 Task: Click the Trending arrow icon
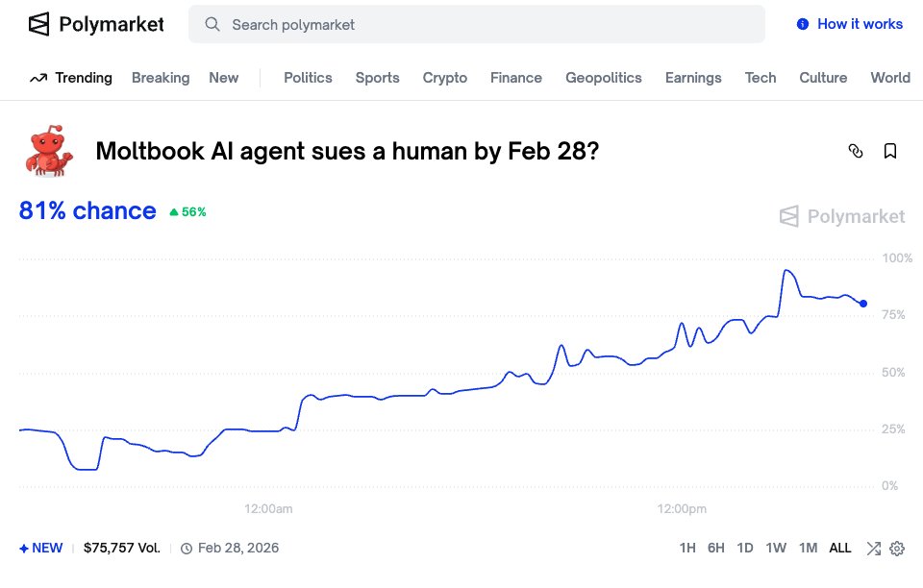[x=38, y=78]
